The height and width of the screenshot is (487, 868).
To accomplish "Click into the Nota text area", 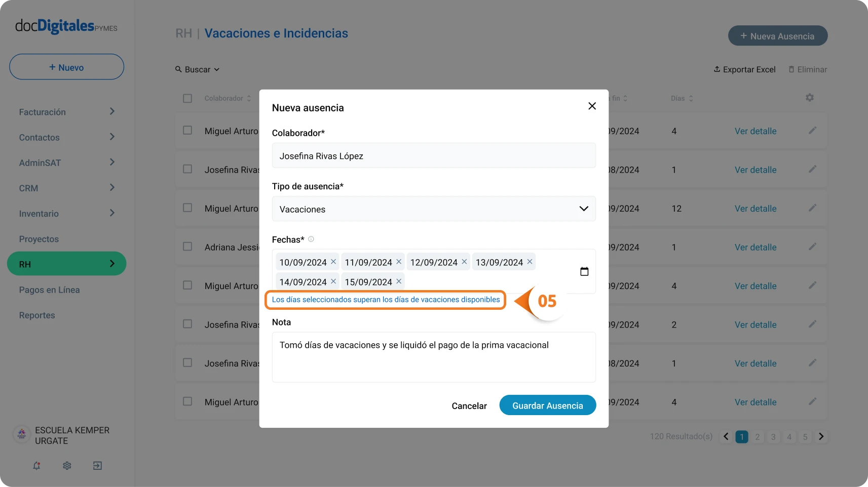I will click(434, 357).
